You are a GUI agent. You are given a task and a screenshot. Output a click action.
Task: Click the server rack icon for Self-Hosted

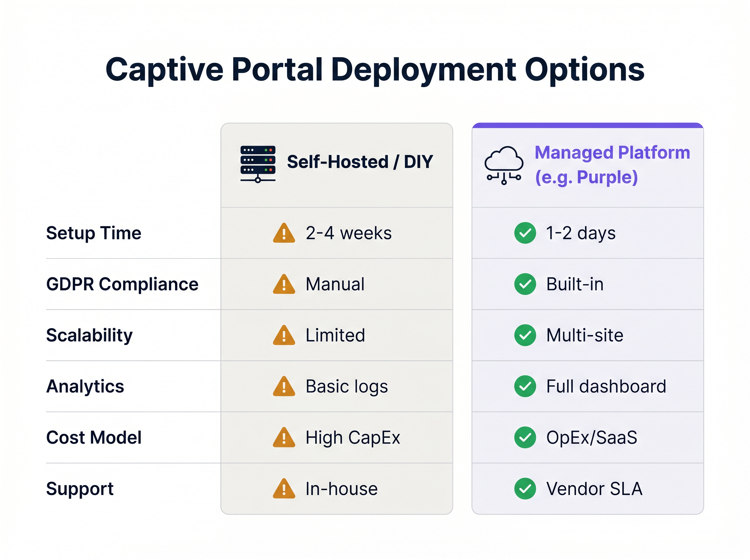(x=257, y=164)
